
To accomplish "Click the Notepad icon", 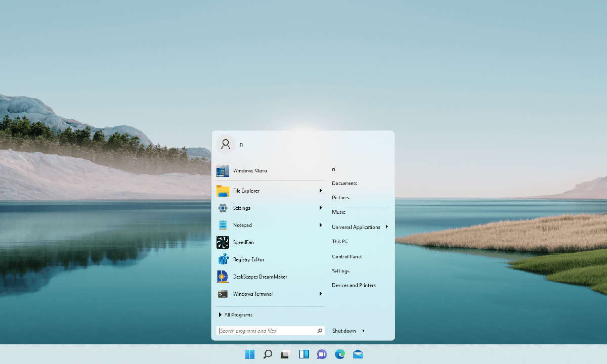I will (x=223, y=225).
